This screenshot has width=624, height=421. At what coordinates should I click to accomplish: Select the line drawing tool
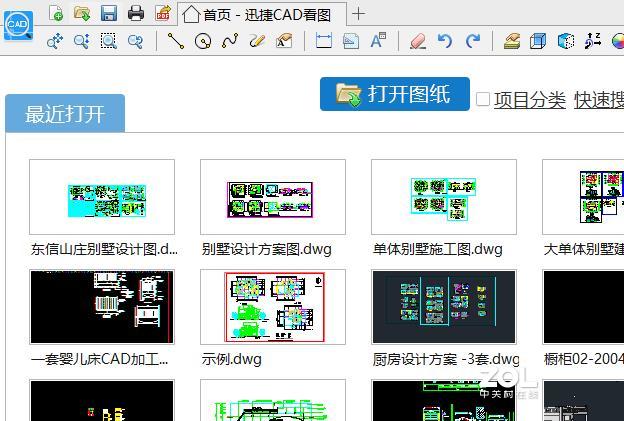click(x=176, y=41)
